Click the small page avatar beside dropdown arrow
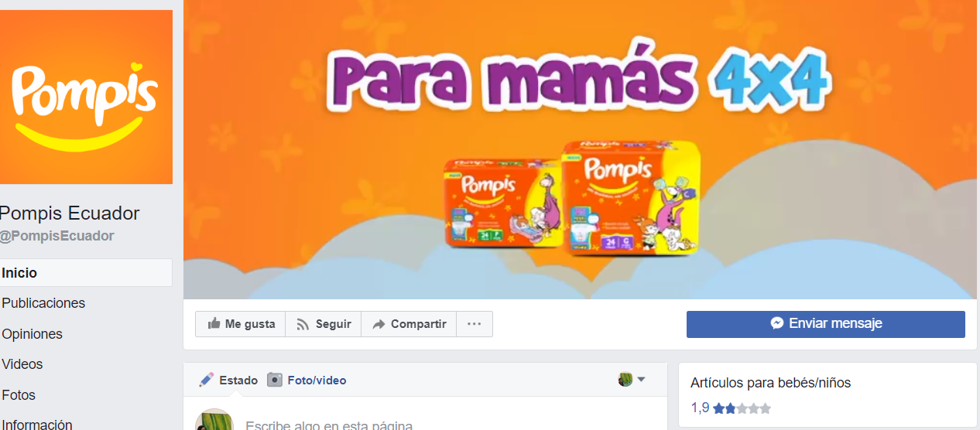This screenshot has width=980, height=430. click(x=625, y=380)
